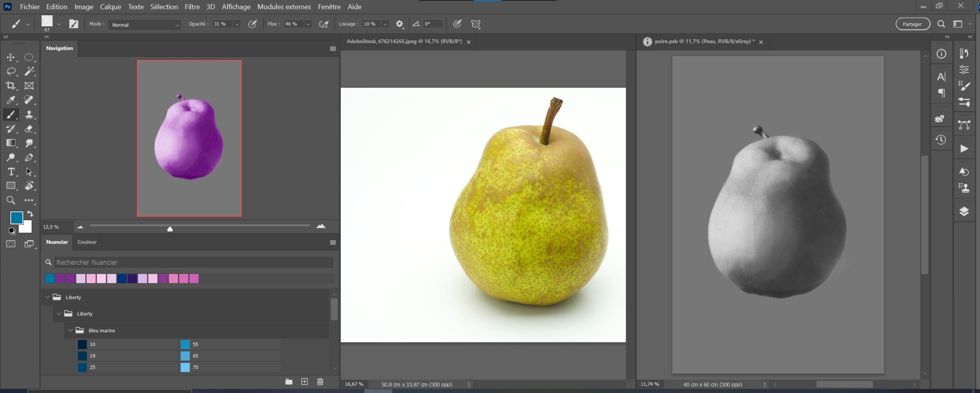
Task: Select the Horizontal Type tool
Action: 11,172
